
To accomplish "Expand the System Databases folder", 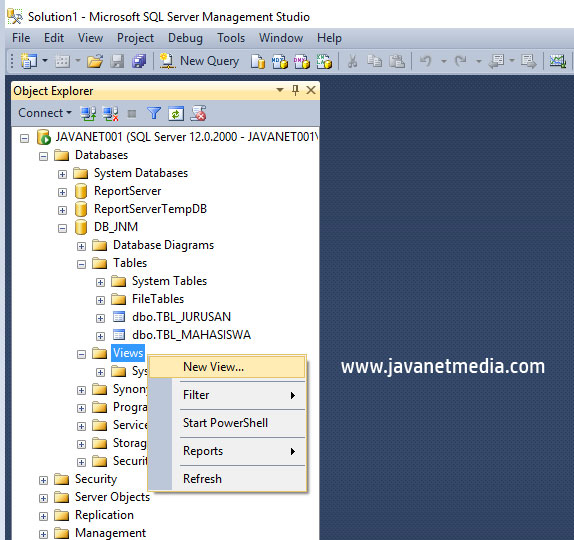I will pos(63,174).
